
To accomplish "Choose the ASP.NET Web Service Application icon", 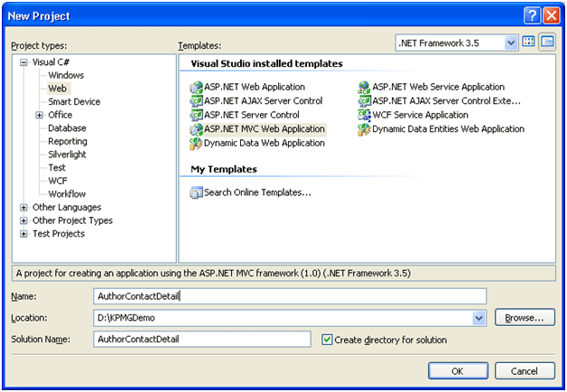I will pyautogui.click(x=365, y=89).
